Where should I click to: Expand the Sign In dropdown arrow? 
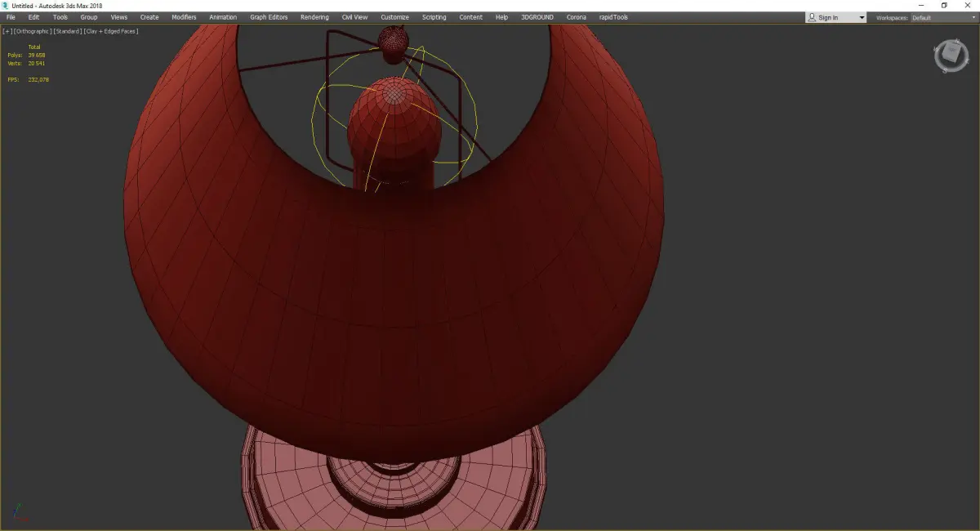coord(861,17)
